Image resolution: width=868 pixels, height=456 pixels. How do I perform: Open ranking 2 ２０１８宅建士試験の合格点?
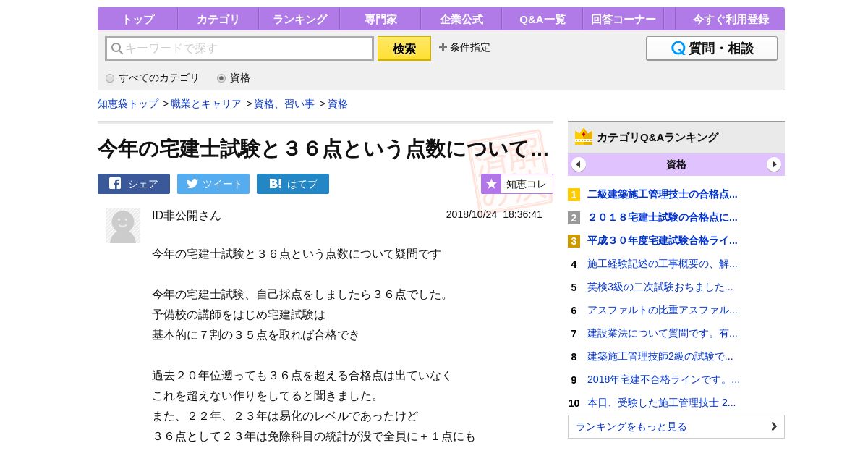point(663,217)
